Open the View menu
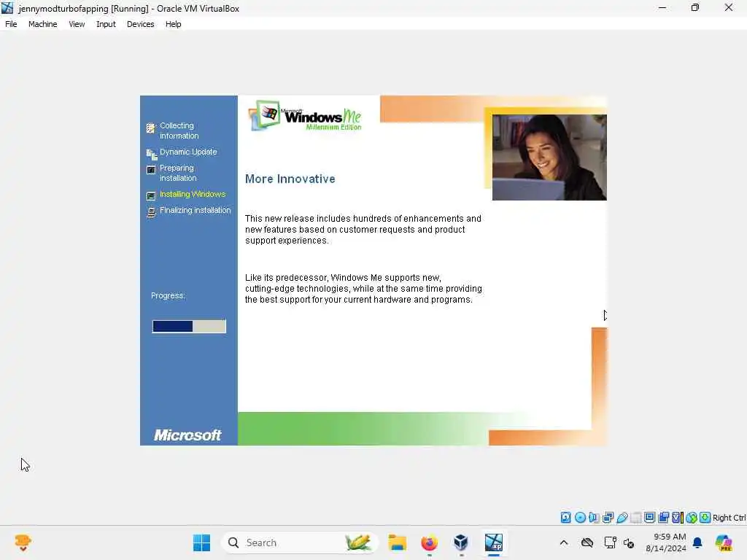Image resolution: width=747 pixels, height=560 pixels. pyautogui.click(x=77, y=24)
